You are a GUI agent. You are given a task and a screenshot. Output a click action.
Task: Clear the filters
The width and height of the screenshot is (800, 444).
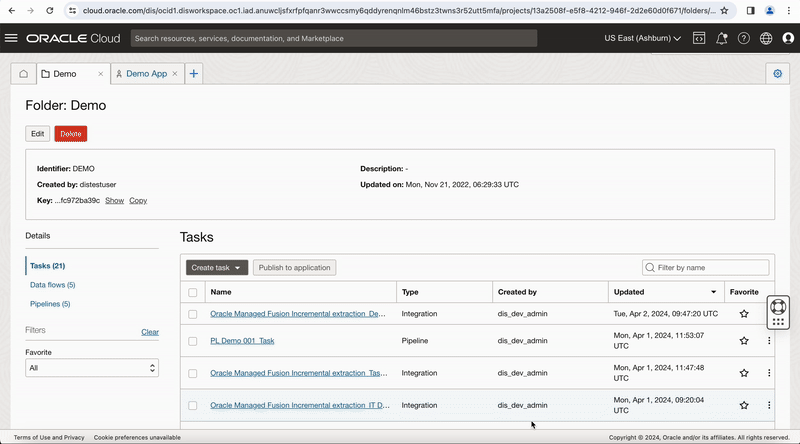click(x=150, y=332)
